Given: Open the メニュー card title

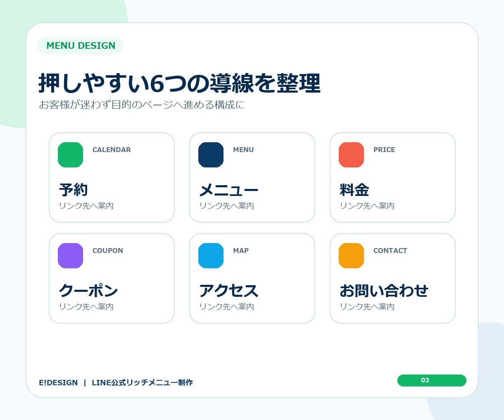Looking at the screenshot, I should pos(229,190).
